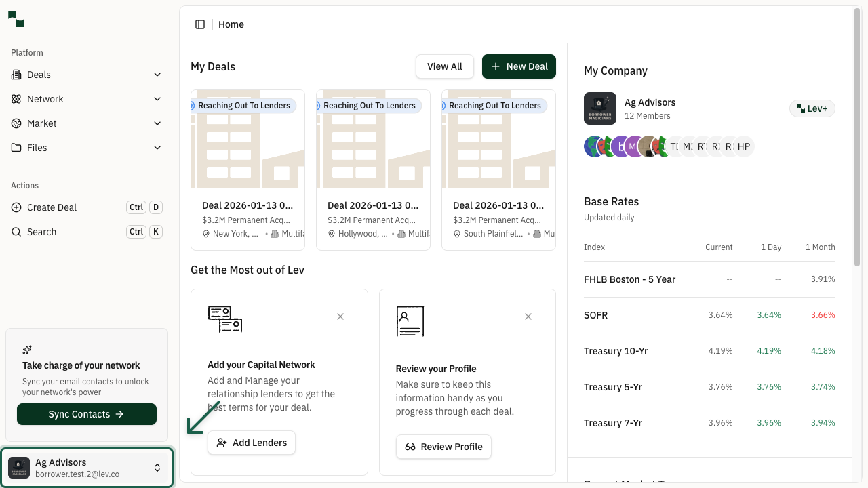Click the Lev logo at top left
Viewport: 868px width, 488px height.
(x=16, y=19)
